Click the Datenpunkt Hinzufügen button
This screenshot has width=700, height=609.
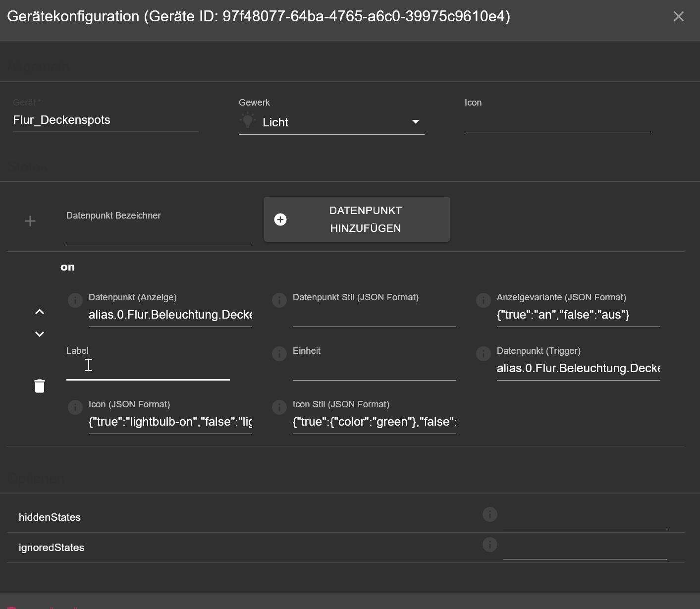click(357, 220)
